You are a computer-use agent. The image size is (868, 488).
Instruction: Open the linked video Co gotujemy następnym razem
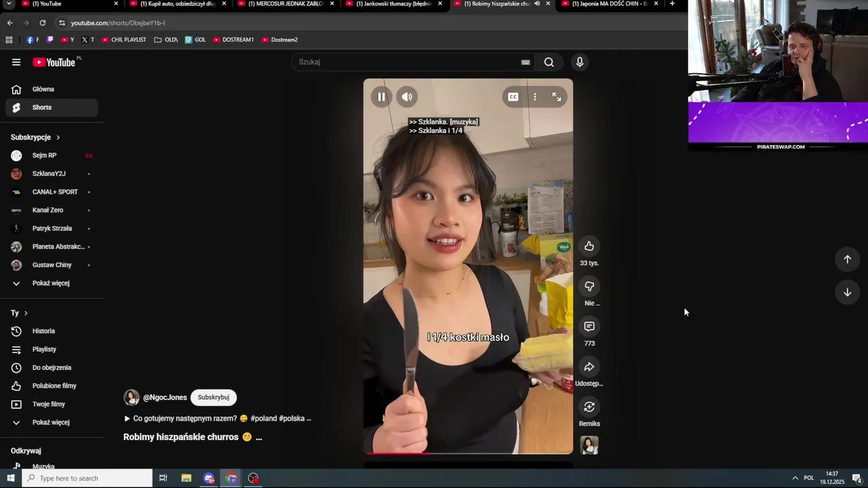(x=217, y=419)
